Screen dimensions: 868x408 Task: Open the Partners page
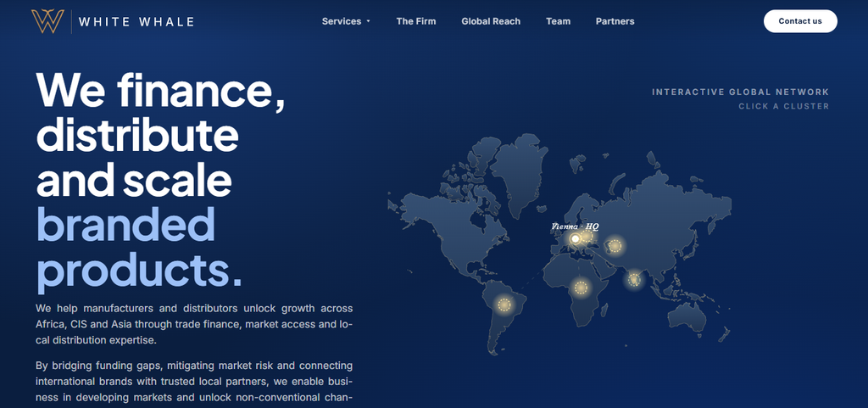click(x=615, y=21)
